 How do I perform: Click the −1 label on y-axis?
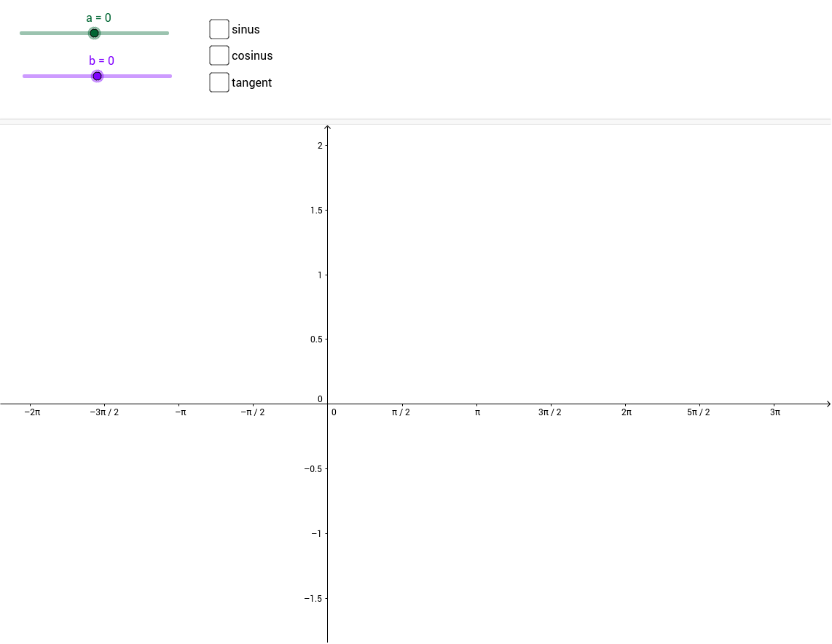coord(316,534)
